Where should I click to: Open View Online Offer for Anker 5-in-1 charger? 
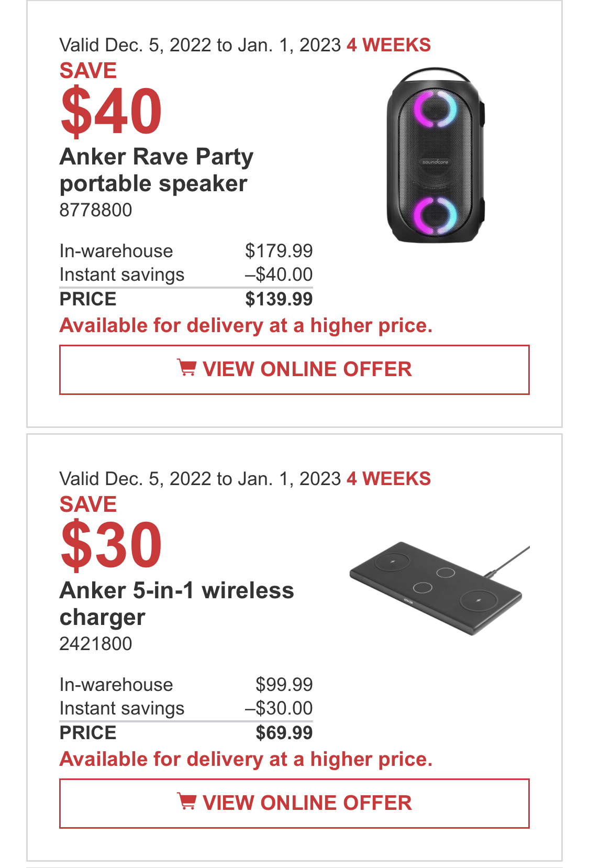[x=294, y=804]
